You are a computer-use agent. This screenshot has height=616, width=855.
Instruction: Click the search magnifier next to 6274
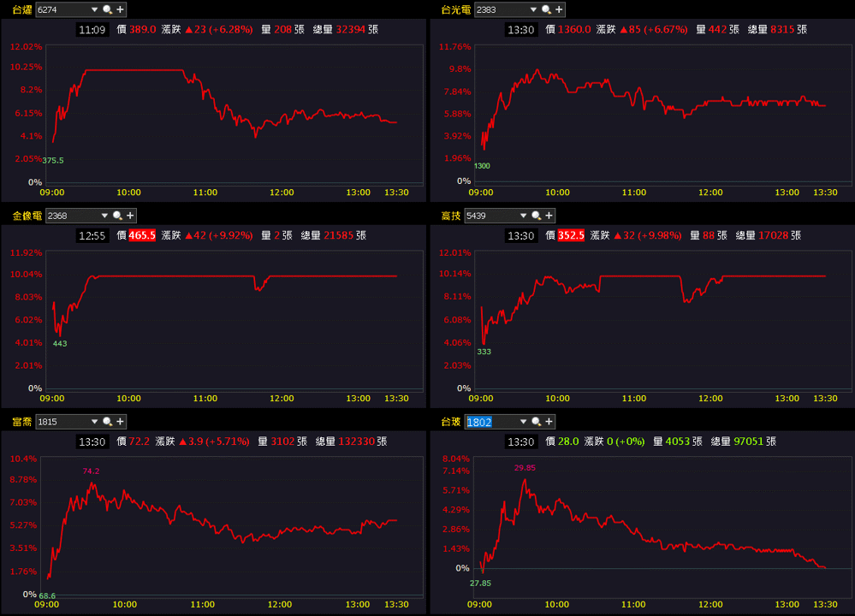point(108,9)
